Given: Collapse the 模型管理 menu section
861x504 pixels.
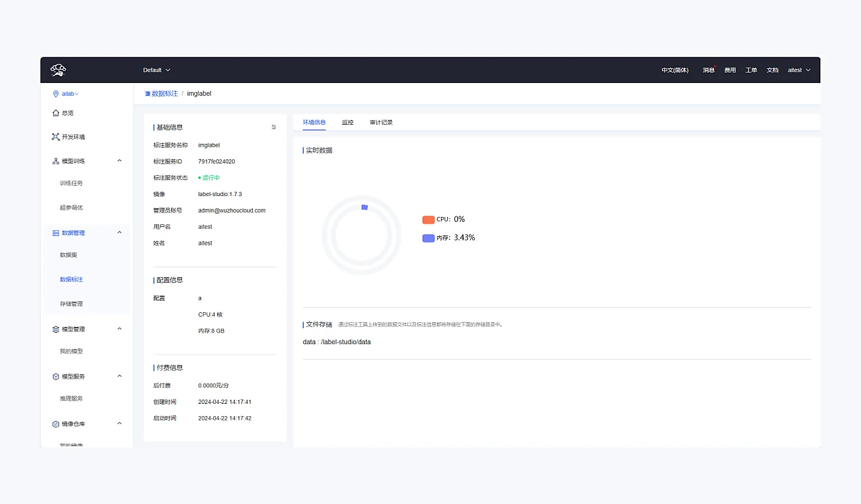Looking at the screenshot, I should [119, 329].
